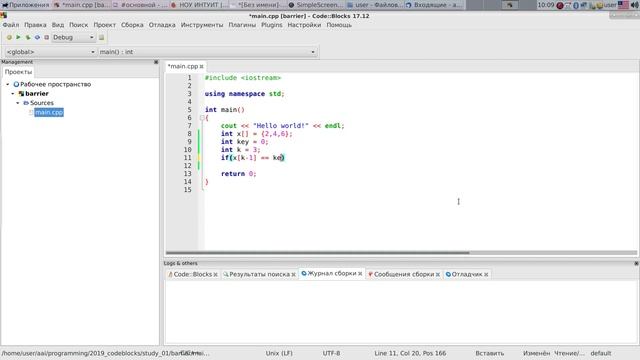Image resolution: width=640 pixels, height=360 pixels.
Task: Collapse the Sources folder node
Action: (x=18, y=103)
